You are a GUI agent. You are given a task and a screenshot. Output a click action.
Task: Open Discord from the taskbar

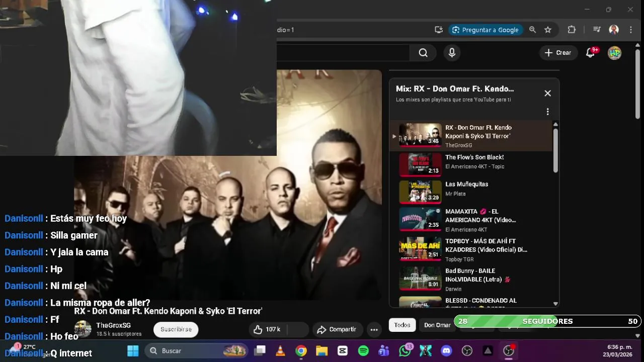coord(446,350)
